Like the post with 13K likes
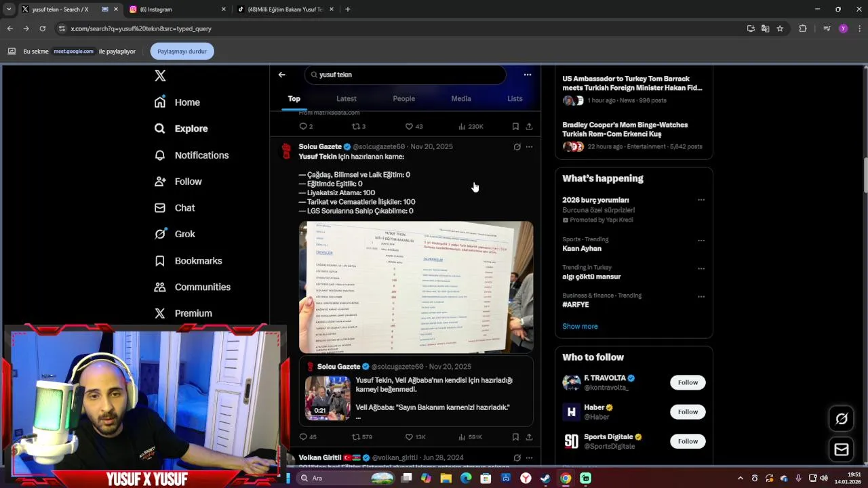This screenshot has height=488, width=868. 415,437
